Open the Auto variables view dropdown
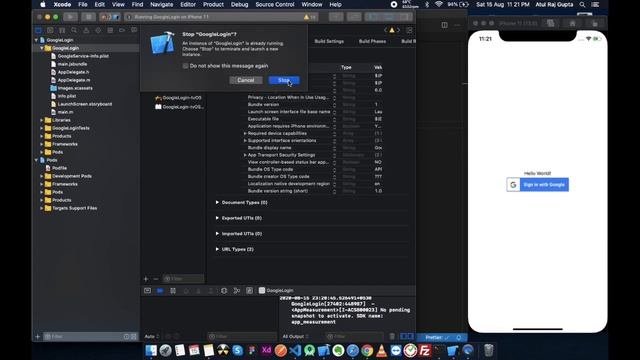640x360 pixels. 151,337
